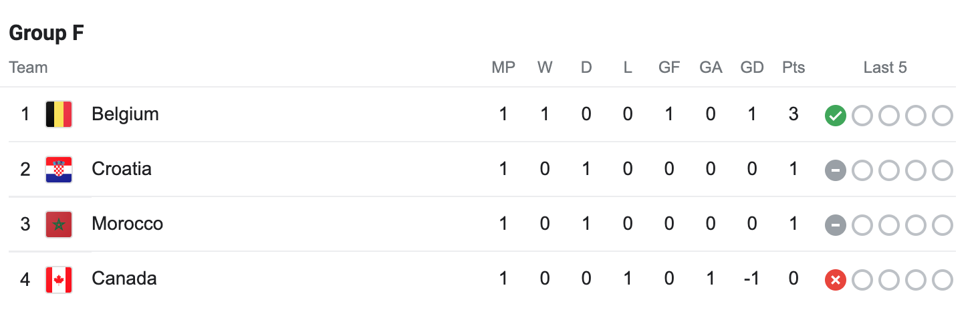Click the Belgium flag icon
This screenshot has width=980, height=318.
(x=59, y=114)
